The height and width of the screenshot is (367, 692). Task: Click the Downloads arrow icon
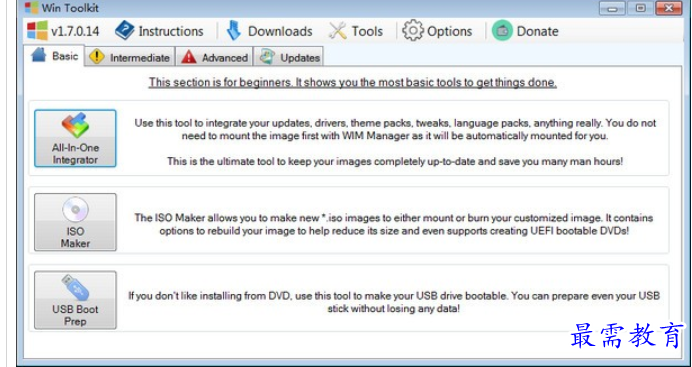coord(234,31)
